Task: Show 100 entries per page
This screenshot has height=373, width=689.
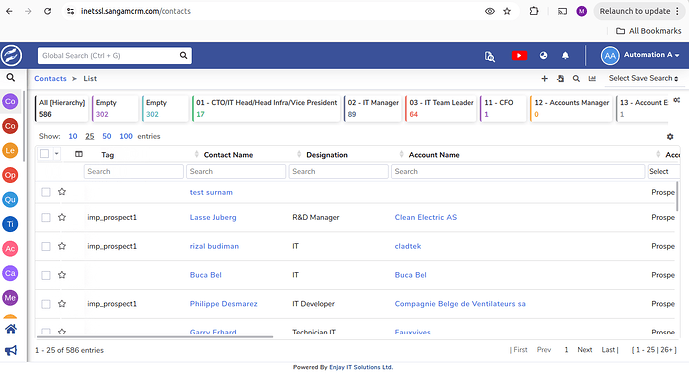Action: point(126,136)
